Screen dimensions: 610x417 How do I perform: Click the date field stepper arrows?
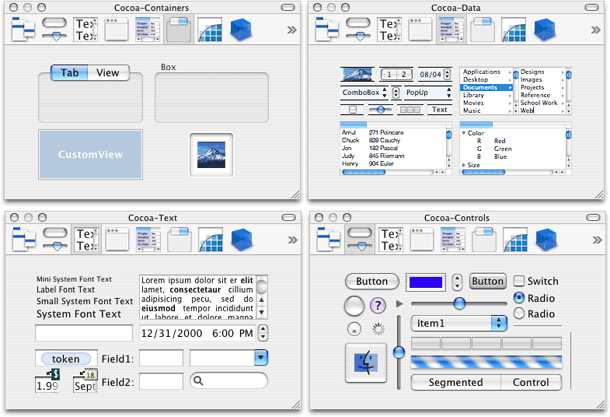point(263,333)
